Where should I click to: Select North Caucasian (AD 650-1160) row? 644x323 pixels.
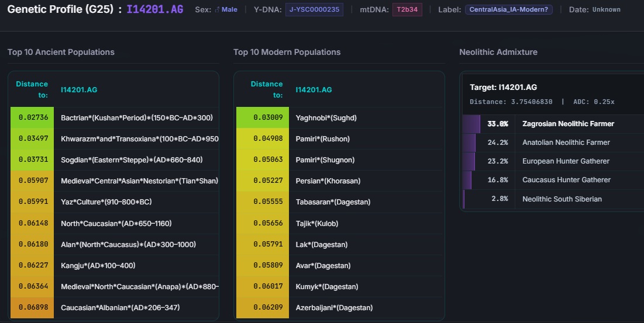click(x=115, y=223)
